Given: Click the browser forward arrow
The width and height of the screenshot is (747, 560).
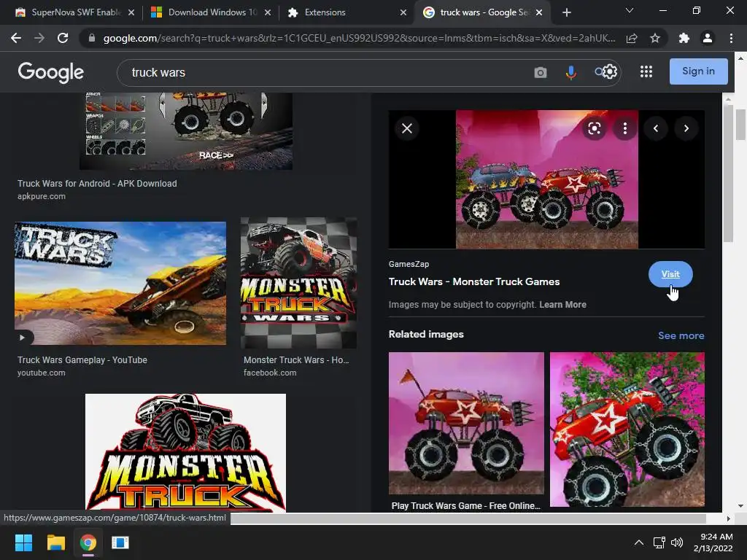Looking at the screenshot, I should (39, 38).
